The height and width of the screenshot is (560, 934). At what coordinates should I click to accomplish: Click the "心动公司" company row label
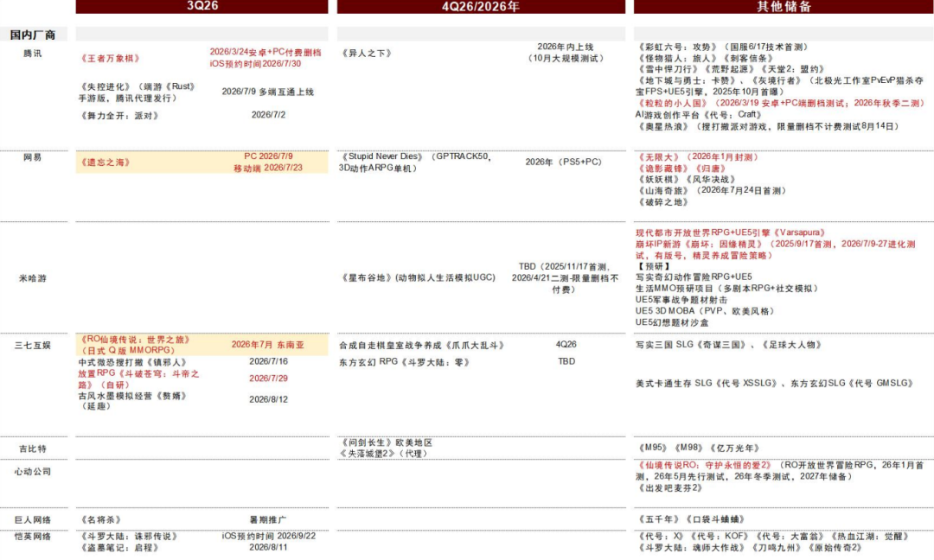click(x=32, y=471)
